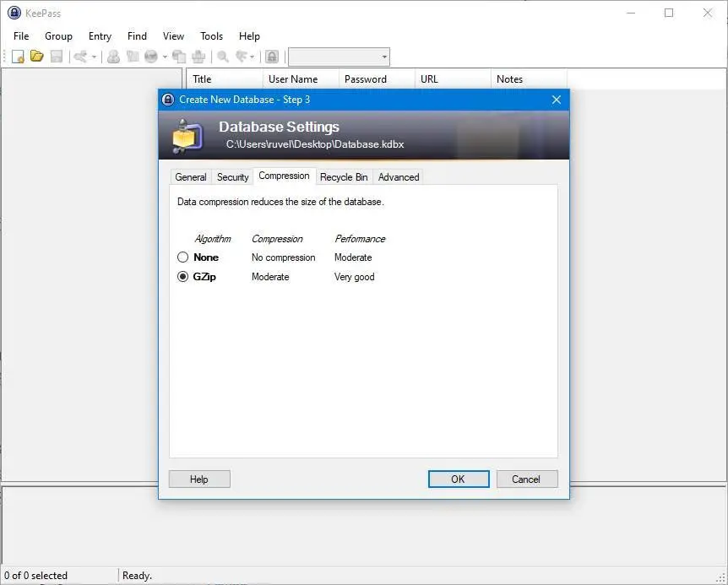Switch to the General tab
Image resolution: width=728 pixels, height=585 pixels.
click(x=191, y=177)
